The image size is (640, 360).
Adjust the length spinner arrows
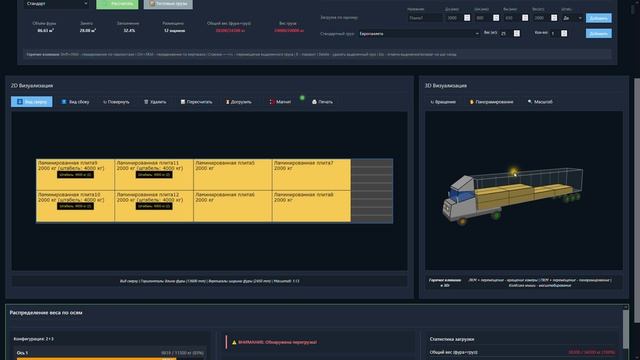[467, 18]
